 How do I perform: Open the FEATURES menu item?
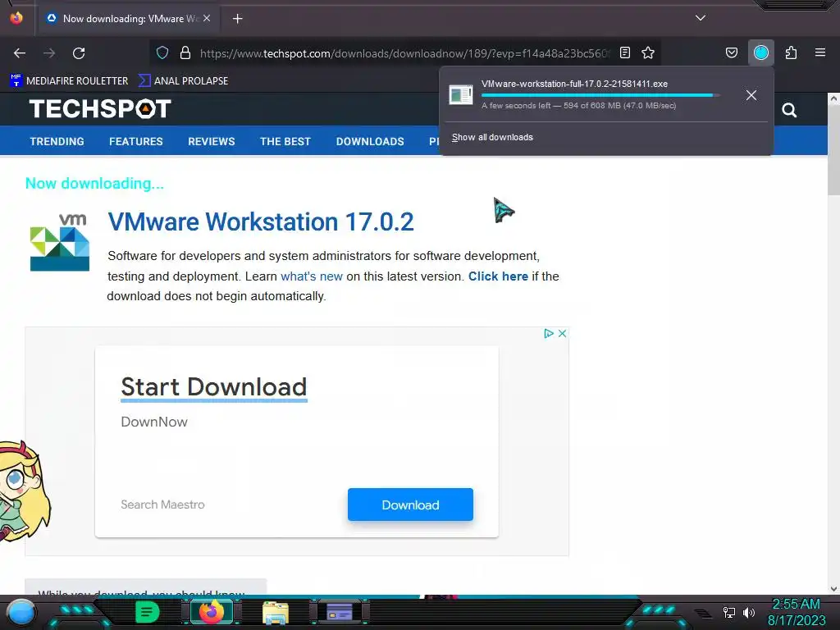tap(136, 141)
